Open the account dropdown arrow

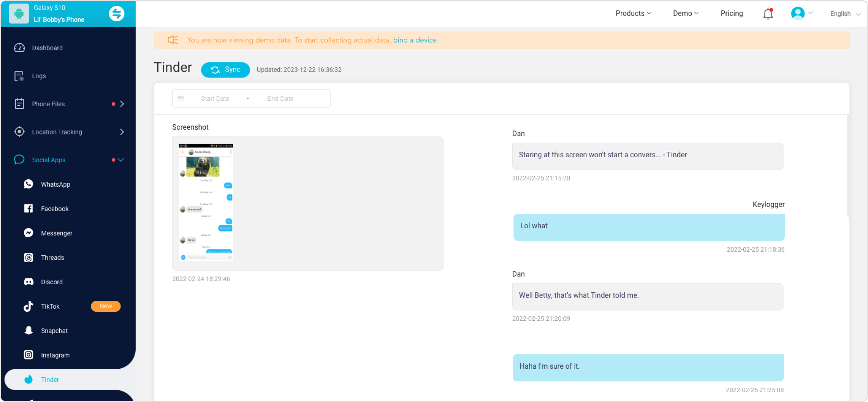(810, 13)
